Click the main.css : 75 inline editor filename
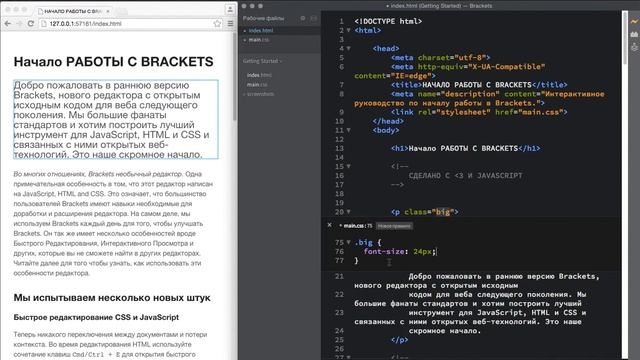Image resolution: width=640 pixels, height=360 pixels. 358,226
